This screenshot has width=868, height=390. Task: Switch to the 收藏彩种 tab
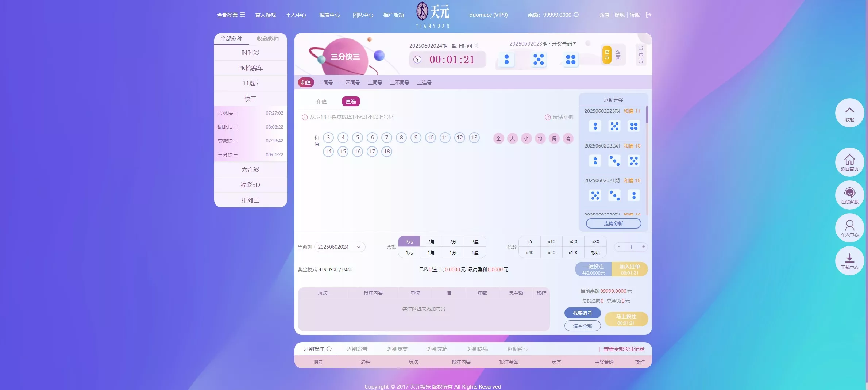pyautogui.click(x=268, y=39)
